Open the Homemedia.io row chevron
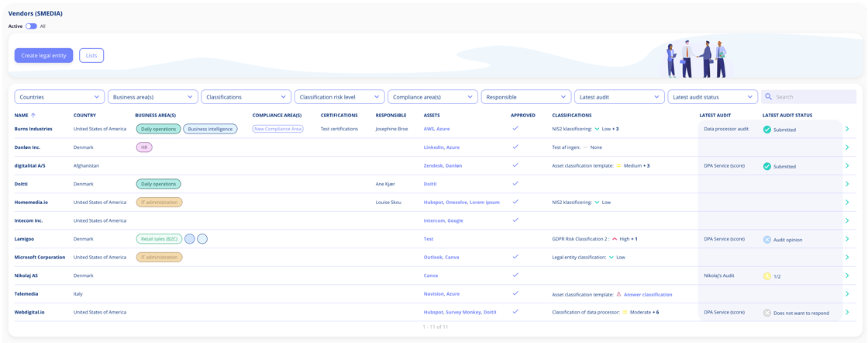Screen dimensions: 868x343 point(847,203)
